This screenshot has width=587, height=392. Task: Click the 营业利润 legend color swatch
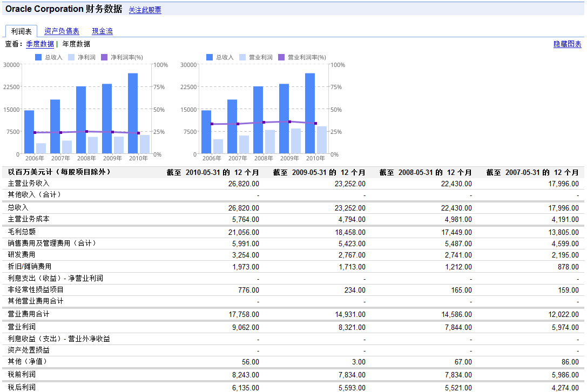(242, 57)
